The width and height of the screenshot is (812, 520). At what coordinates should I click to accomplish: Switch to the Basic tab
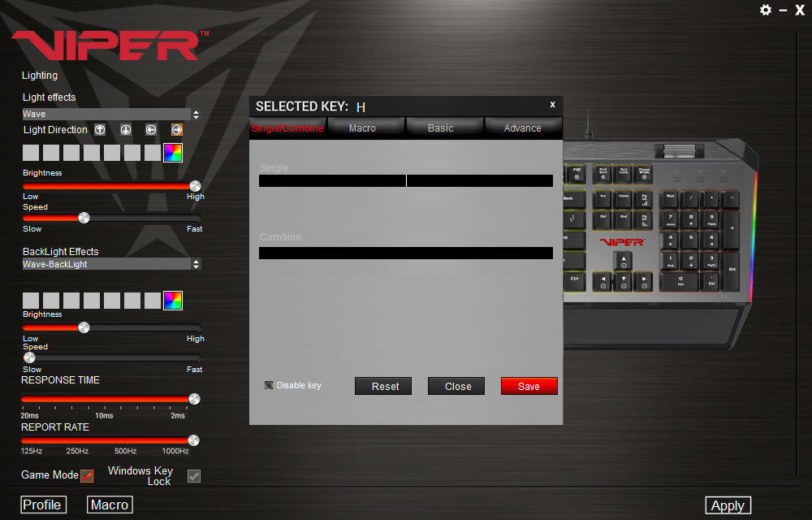444,128
